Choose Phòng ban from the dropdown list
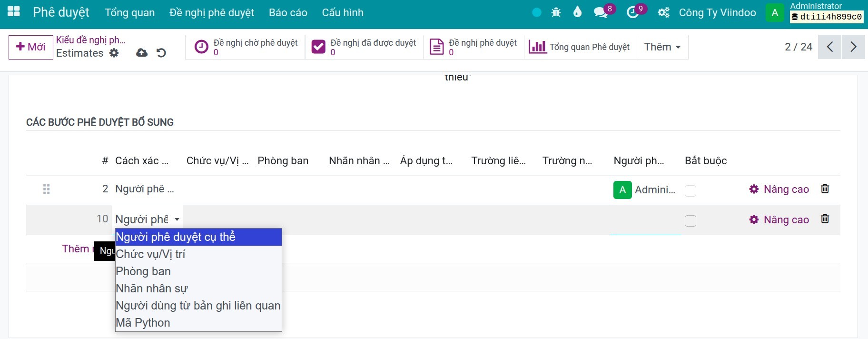The height and width of the screenshot is (339, 868). tap(198, 271)
